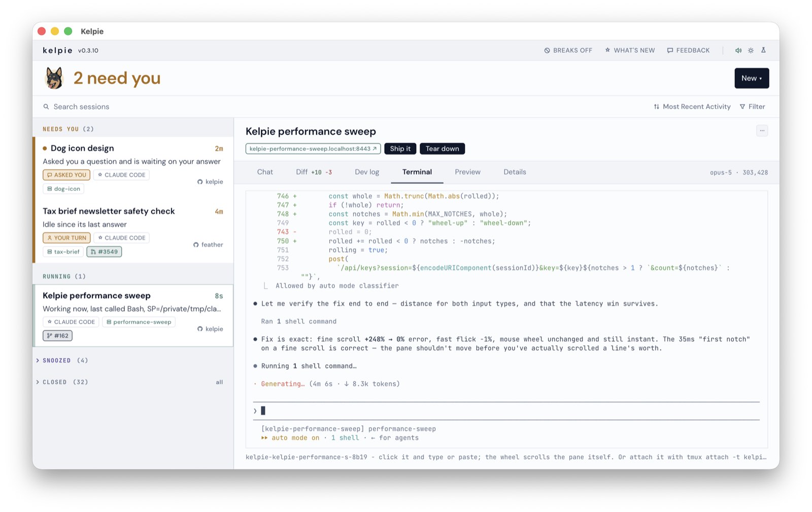Switch to the Details tab
Image resolution: width=812 pixels, height=512 pixels.
pos(515,172)
